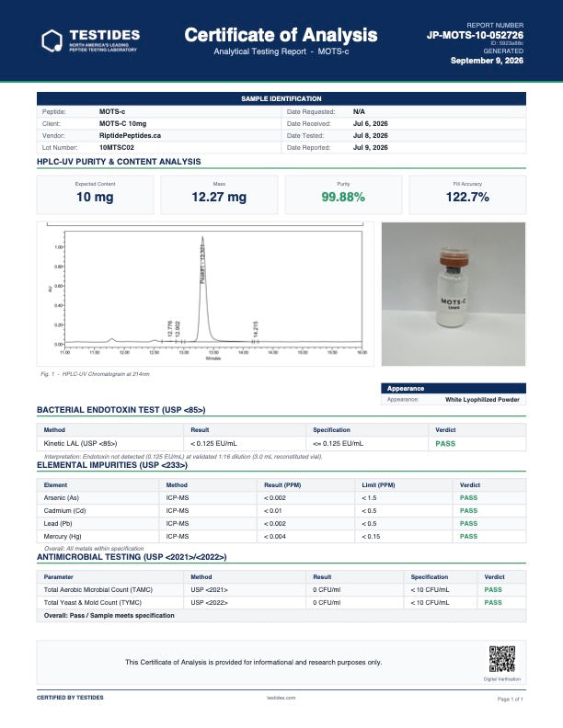The width and height of the screenshot is (563, 728).
Task: Click the HPLC-UV PURITY & CONTENT ANALYSIS heading
Action: pyautogui.click(x=119, y=162)
